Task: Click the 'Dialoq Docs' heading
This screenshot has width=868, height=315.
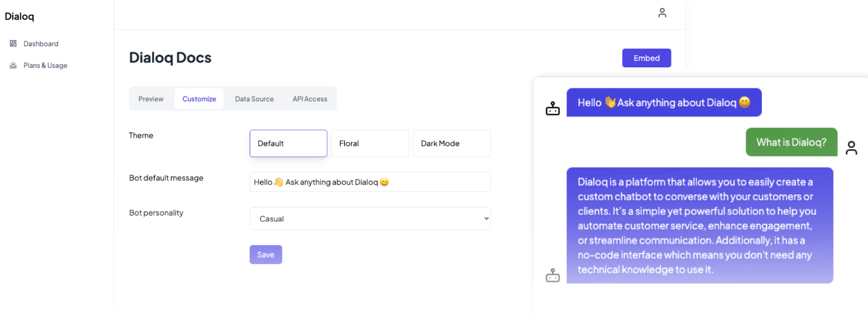Action: pos(170,58)
